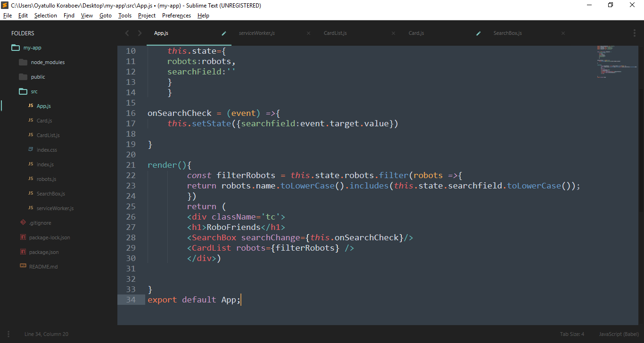Viewport: 644px width, 343px height.
Task: Click the .gitignore file icon in sidebar
Action: point(23,223)
